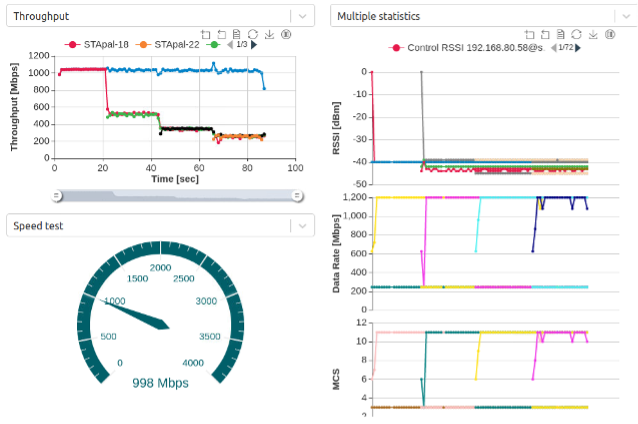Click area zoom icon in Throughput chart toolbar

[206, 33]
